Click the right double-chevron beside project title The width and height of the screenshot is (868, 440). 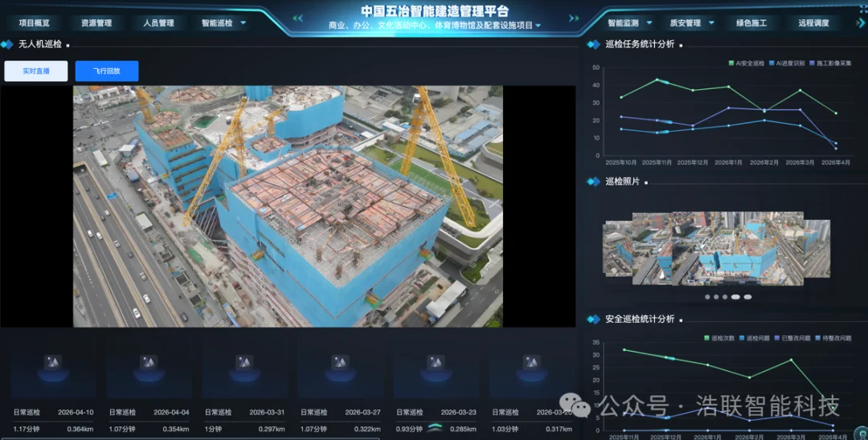click(574, 18)
